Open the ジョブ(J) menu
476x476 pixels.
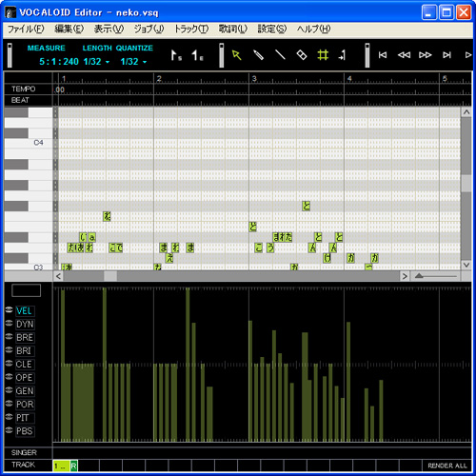coord(149,30)
